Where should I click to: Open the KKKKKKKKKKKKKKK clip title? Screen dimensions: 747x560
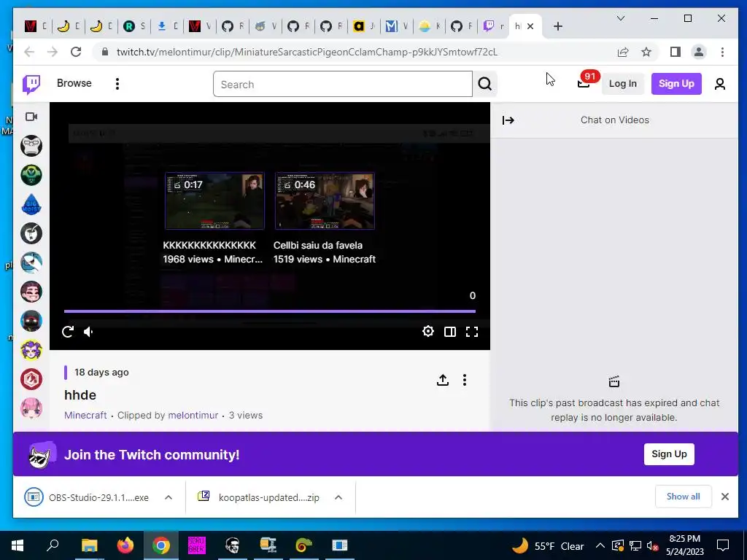coord(209,245)
